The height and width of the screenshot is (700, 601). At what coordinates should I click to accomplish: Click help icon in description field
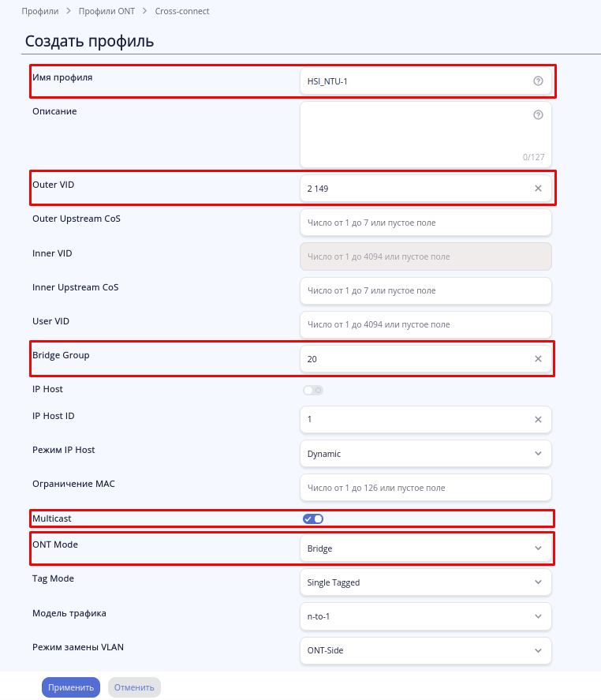tap(538, 114)
